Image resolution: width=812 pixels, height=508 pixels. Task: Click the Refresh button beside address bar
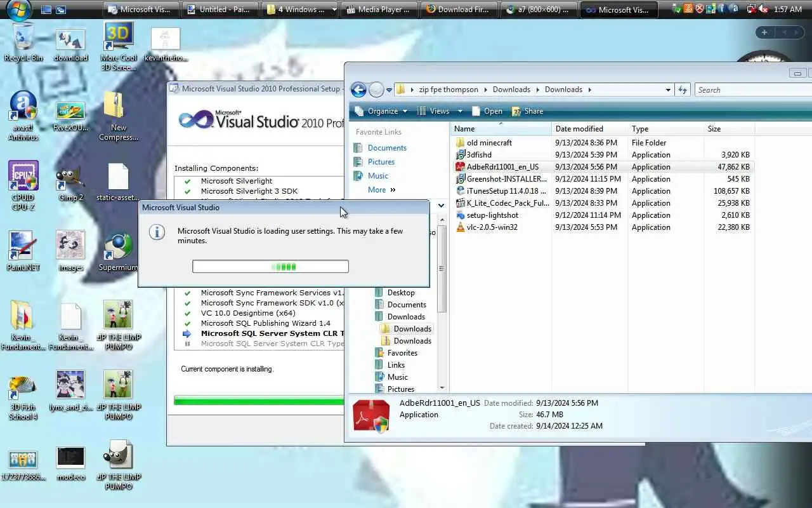tap(683, 90)
